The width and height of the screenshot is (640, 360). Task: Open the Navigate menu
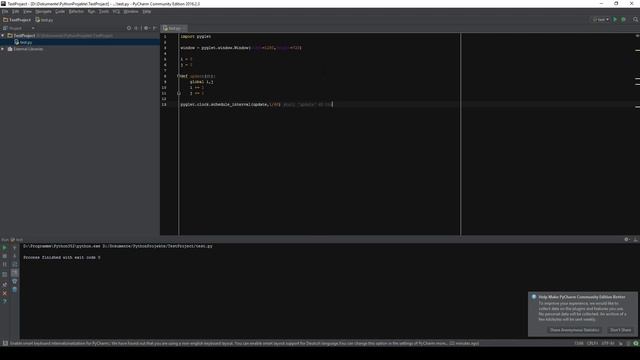click(43, 11)
